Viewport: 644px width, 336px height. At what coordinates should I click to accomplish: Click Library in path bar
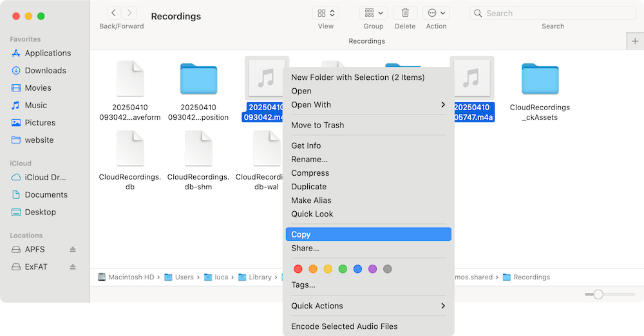(255, 277)
